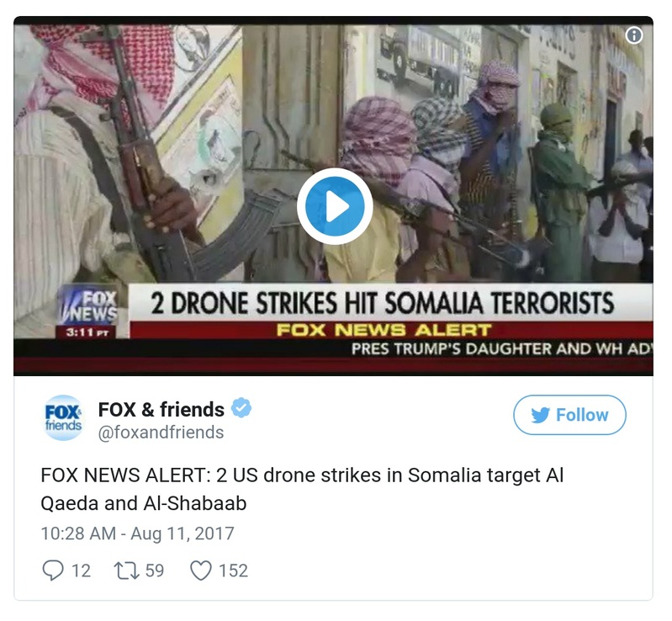
Task: Open the video info icon
Action: (634, 35)
